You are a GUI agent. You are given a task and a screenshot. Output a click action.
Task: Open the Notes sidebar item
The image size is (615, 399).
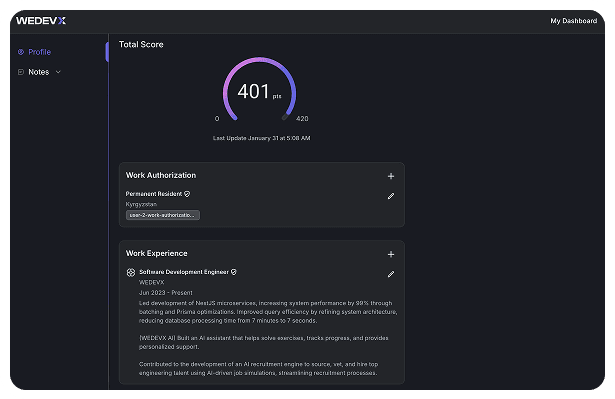(39, 72)
